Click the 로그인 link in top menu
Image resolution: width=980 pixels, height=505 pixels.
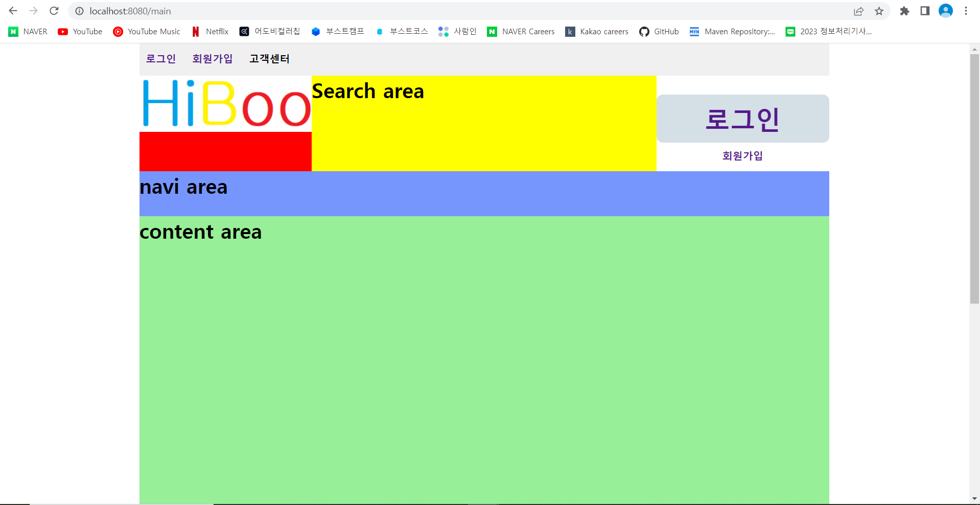[x=161, y=59]
